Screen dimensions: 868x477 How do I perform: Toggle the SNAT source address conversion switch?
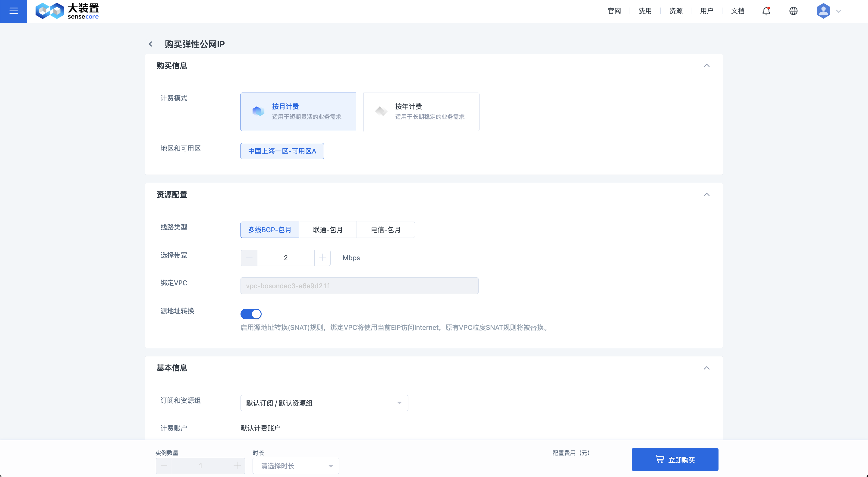tap(251, 314)
